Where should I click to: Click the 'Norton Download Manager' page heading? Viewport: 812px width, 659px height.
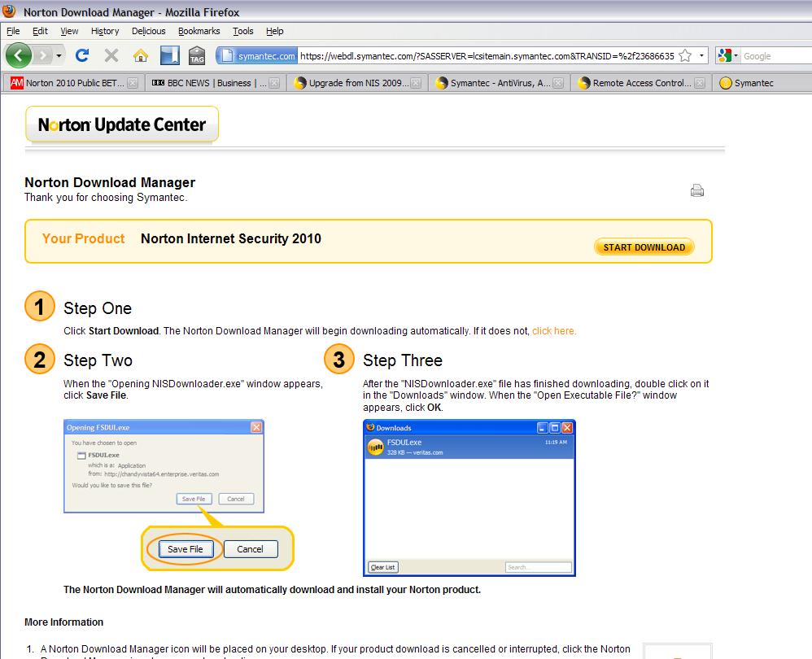click(x=110, y=183)
